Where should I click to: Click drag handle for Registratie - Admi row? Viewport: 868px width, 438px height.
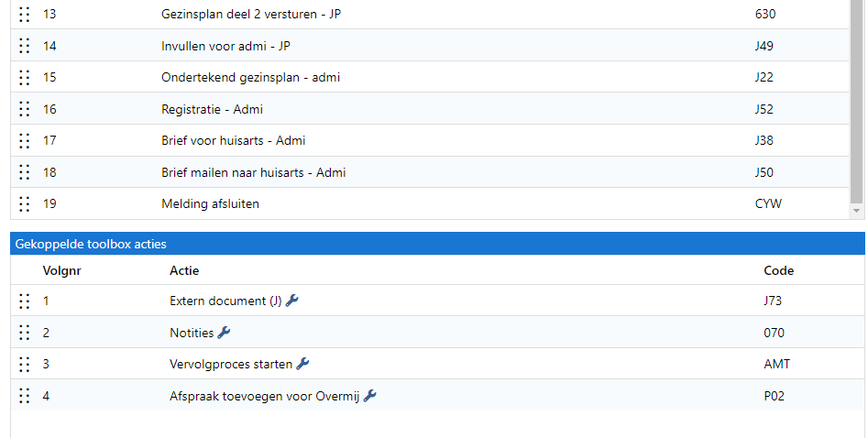point(25,109)
